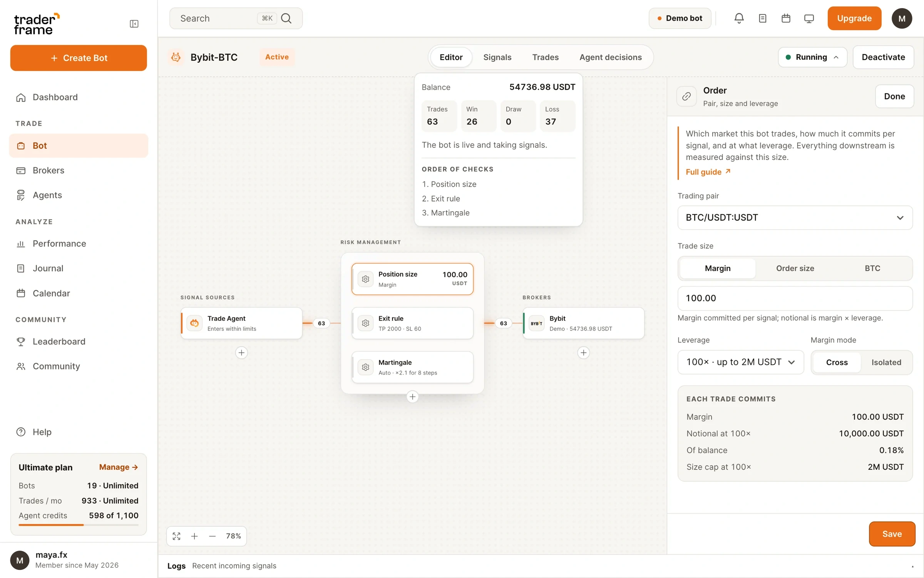The image size is (924, 578).
Task: Open the Trading pair BTC/USDT:USDT dropdown
Action: [795, 218]
